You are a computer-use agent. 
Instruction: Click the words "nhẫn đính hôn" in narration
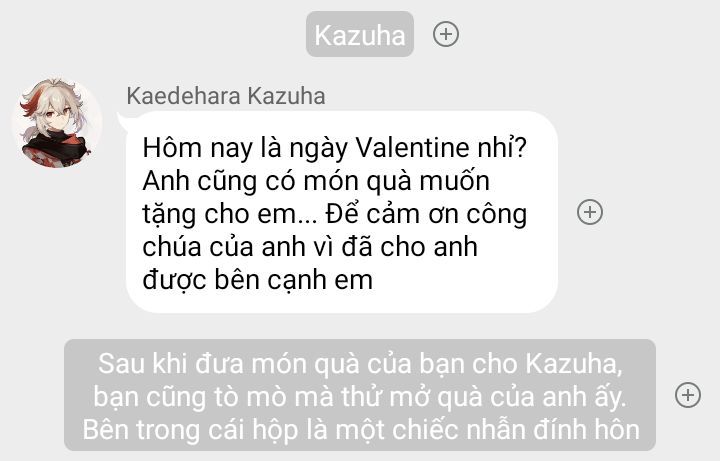[x=553, y=430]
